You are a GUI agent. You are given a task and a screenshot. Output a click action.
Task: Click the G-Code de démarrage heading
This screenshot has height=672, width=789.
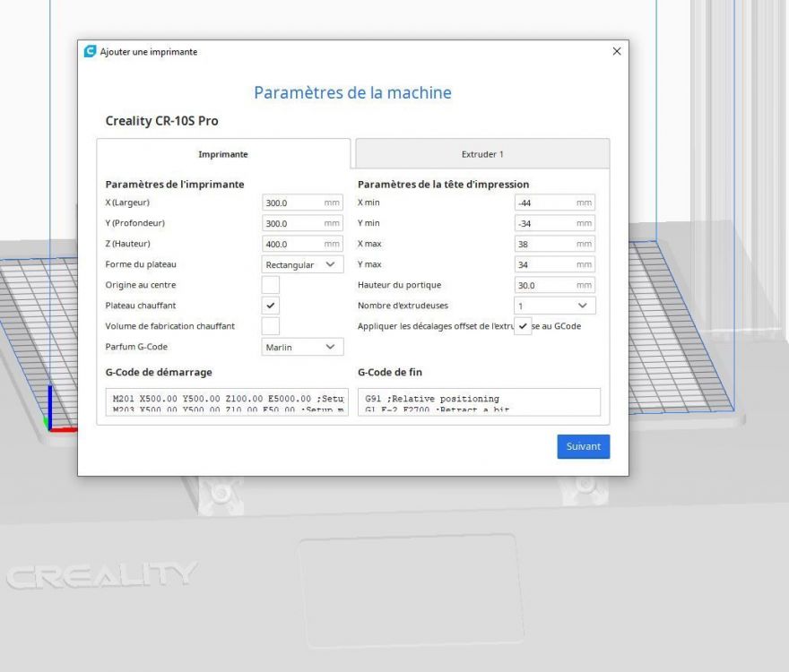click(x=159, y=372)
